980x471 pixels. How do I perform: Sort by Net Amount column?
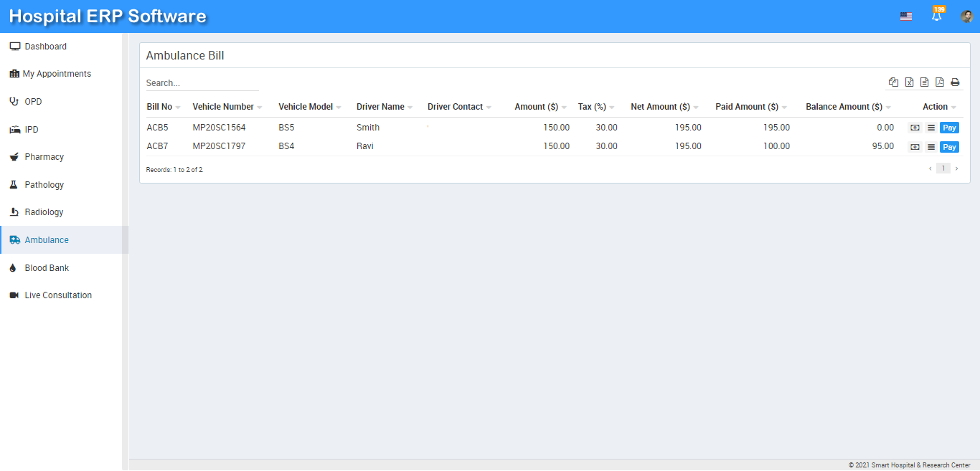660,107
